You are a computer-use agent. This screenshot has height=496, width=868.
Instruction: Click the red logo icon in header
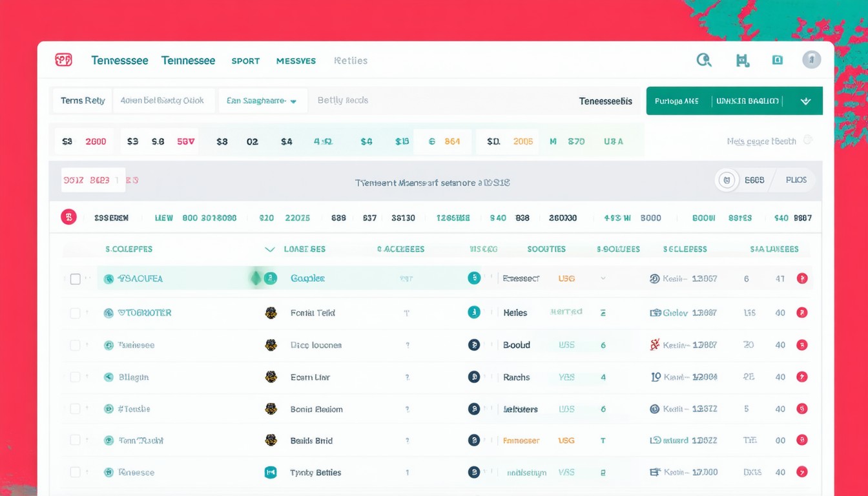pyautogui.click(x=63, y=60)
